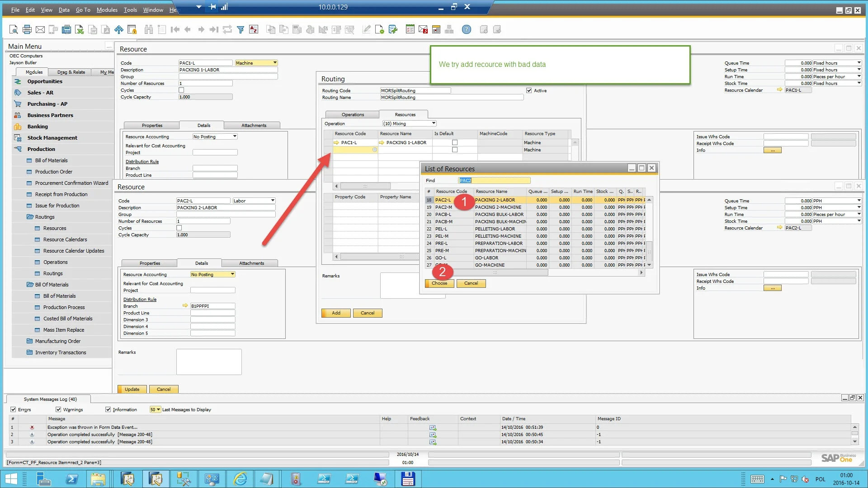Click the Export to Excel toolbar icon
The width and height of the screenshot is (868, 488).
(80, 30)
